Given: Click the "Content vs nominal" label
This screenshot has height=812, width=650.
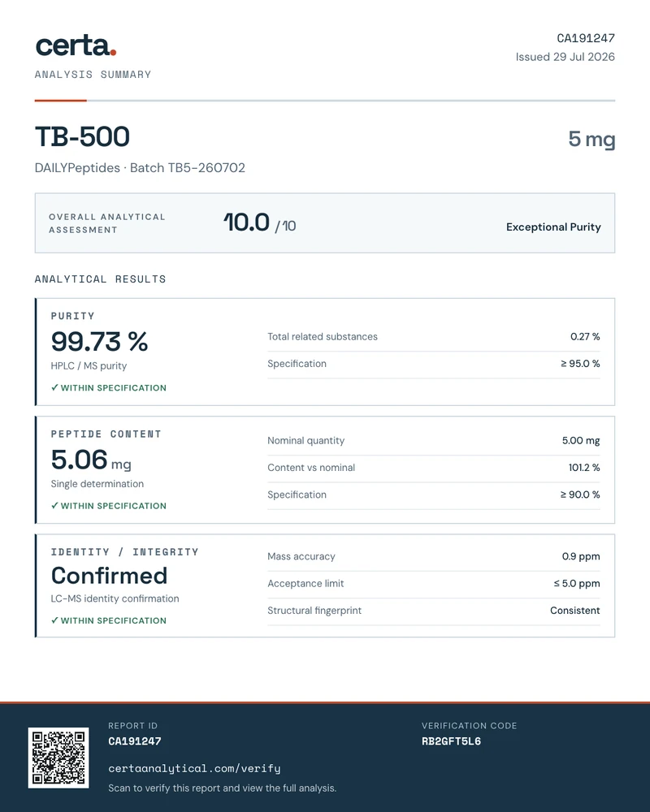Looking at the screenshot, I should point(311,468).
